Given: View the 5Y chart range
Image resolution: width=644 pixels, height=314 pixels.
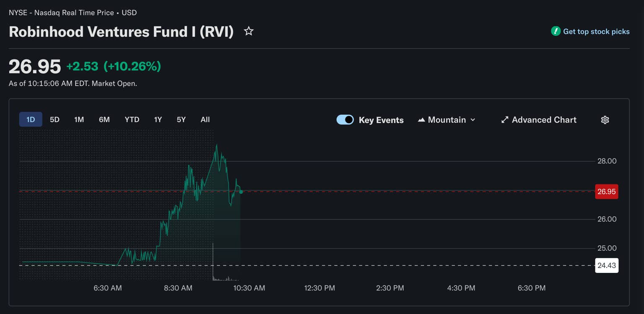Looking at the screenshot, I should point(181,119).
